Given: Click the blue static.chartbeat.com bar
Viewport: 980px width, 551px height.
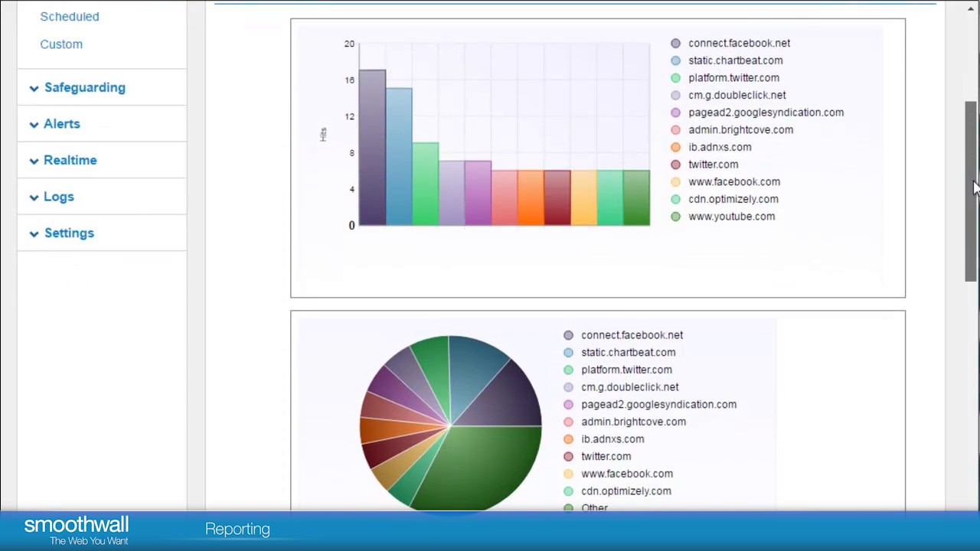Looking at the screenshot, I should (399, 157).
